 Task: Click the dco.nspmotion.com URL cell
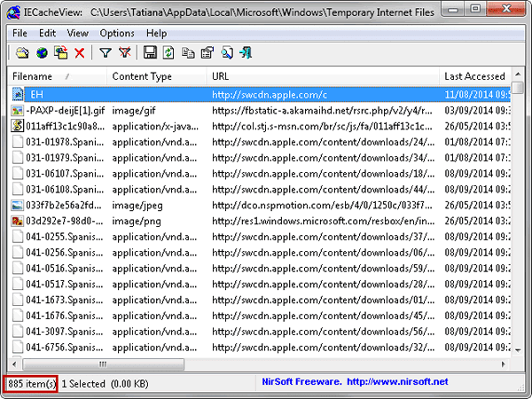[x=322, y=206]
